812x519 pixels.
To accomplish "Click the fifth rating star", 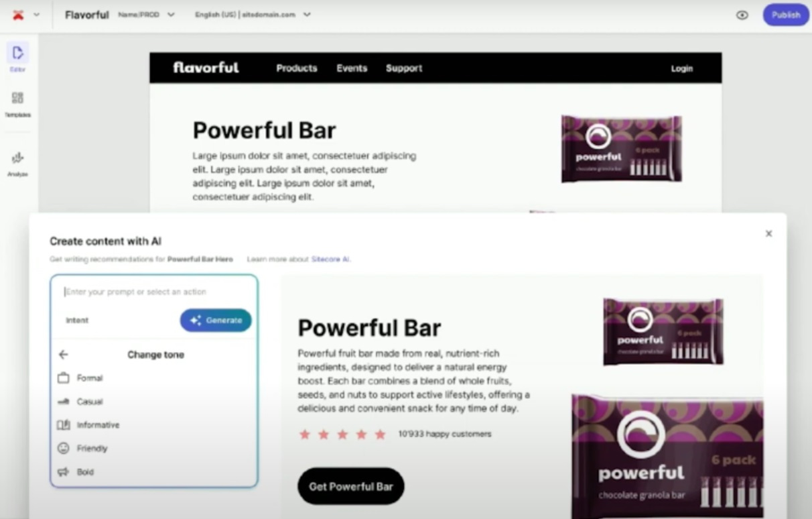I will point(381,435).
